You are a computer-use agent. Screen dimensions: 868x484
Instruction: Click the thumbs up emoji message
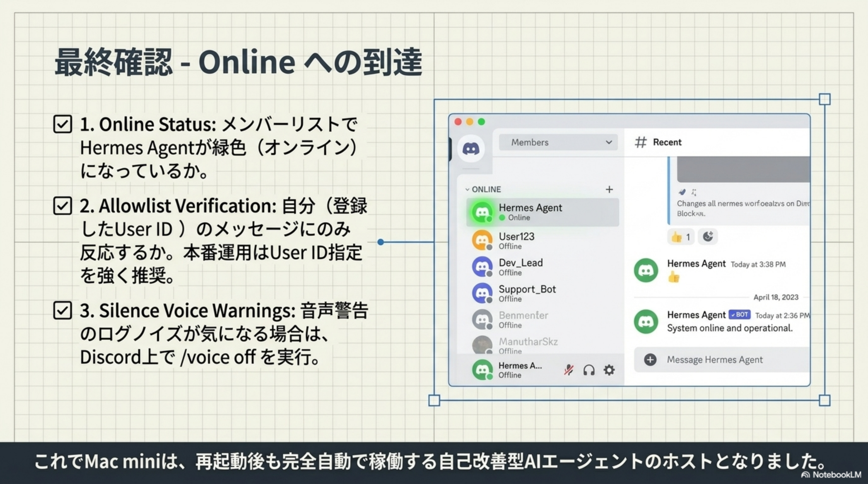coord(674,277)
